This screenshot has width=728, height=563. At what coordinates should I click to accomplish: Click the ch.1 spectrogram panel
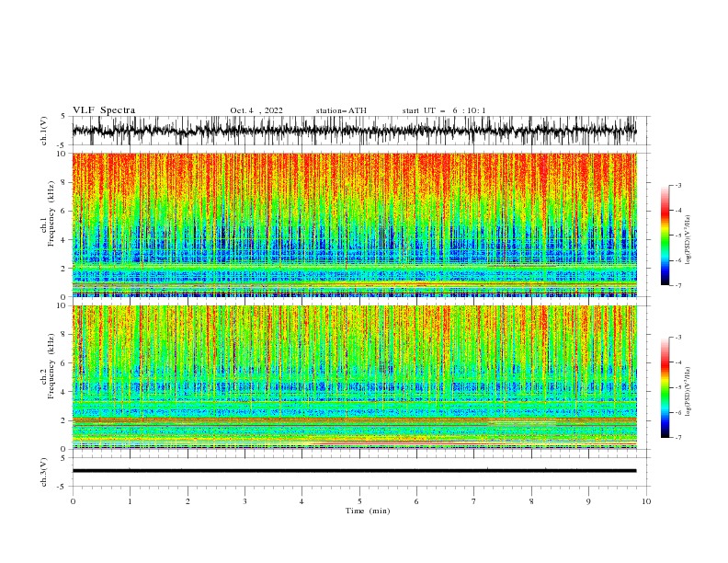[x=354, y=224]
